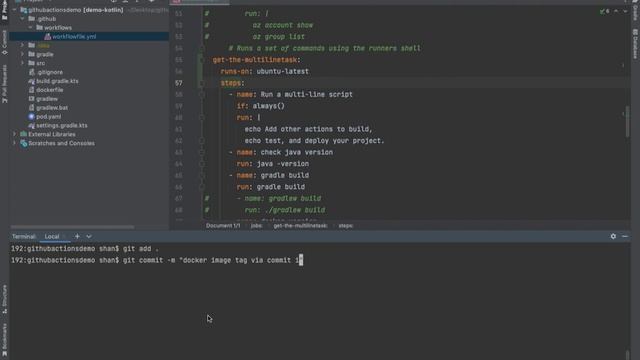
Task: Open Pull Requests tool window
Action: [4, 84]
